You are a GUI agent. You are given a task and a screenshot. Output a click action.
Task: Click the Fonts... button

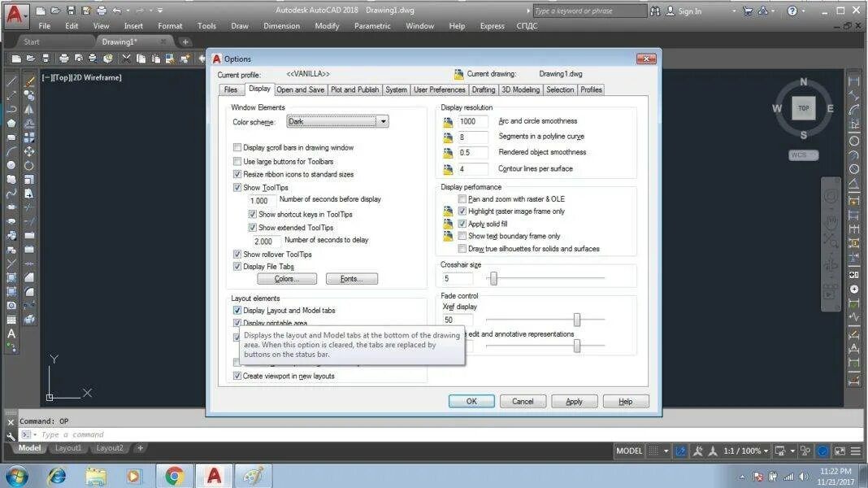click(x=352, y=279)
